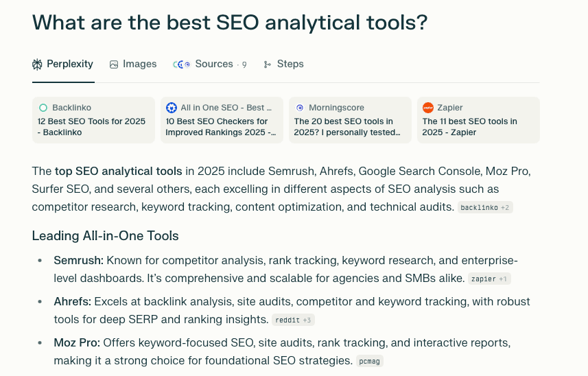Image resolution: width=588 pixels, height=376 pixels.
Task: Click the Perplexity tab logo icon
Action: (38, 64)
